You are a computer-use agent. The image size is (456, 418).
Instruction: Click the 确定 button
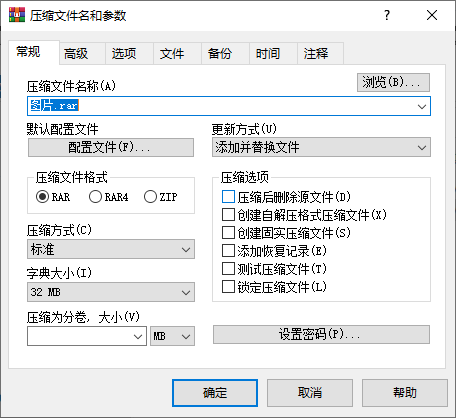coord(215,393)
